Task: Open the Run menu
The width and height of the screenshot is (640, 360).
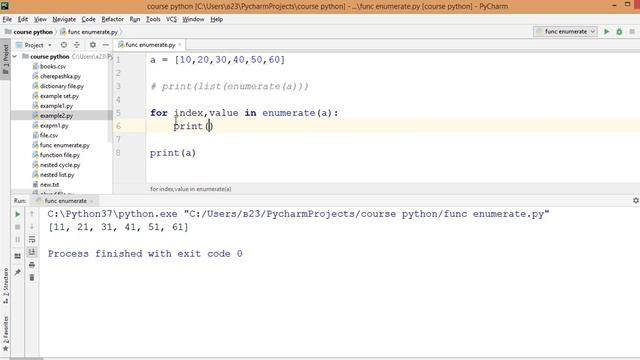Action: [x=135, y=19]
